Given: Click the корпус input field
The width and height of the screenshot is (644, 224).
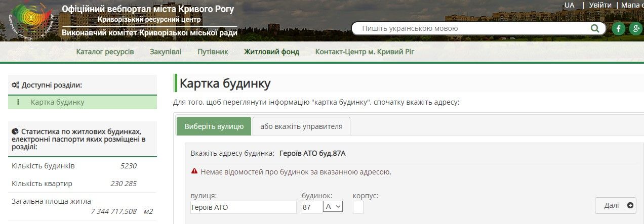Looking at the screenshot, I should (358, 207).
